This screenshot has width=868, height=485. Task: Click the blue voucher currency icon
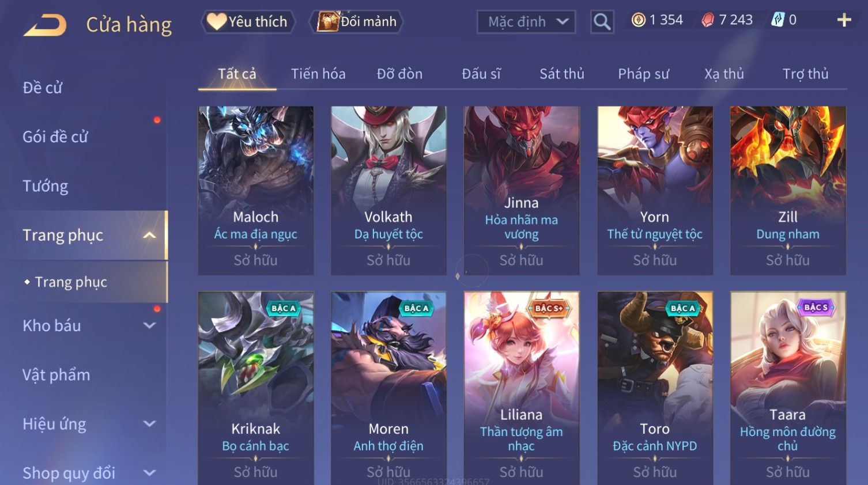pyautogui.click(x=778, y=20)
